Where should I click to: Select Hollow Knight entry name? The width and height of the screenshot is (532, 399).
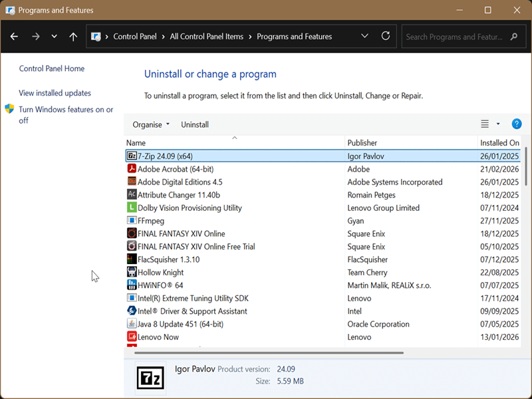(160, 272)
